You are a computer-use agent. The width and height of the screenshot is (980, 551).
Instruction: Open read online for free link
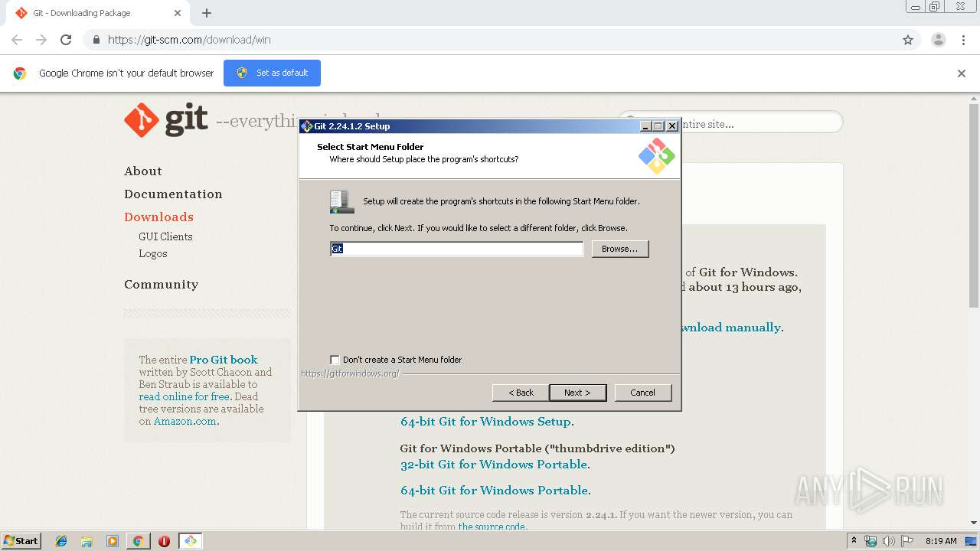click(185, 396)
